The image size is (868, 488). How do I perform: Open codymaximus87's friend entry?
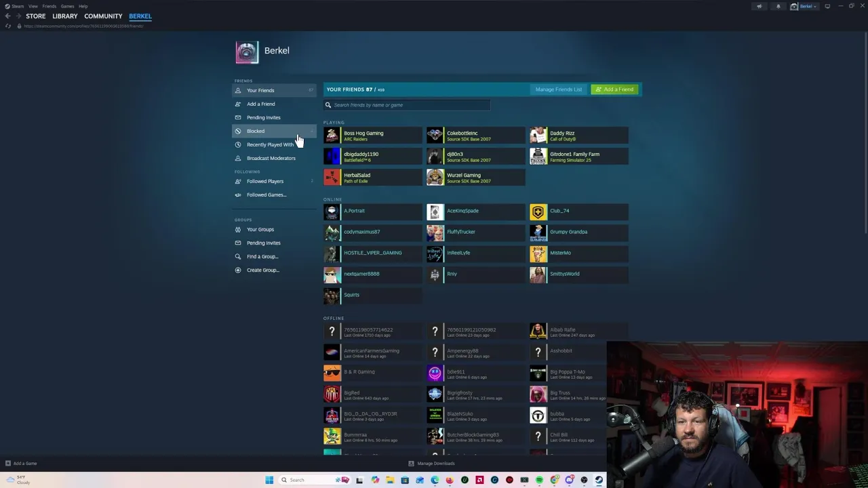click(x=372, y=234)
